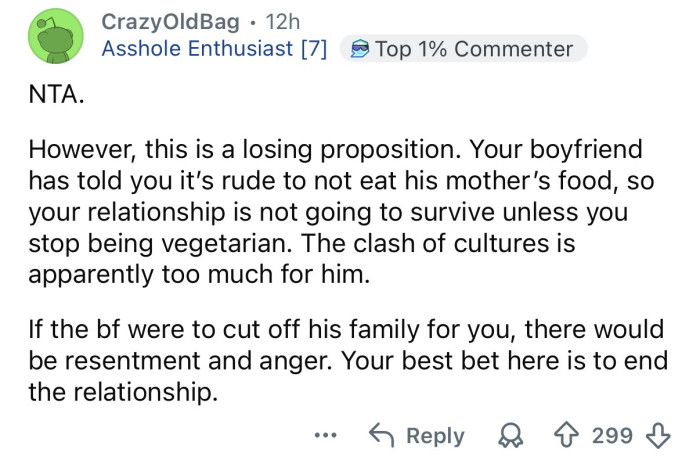The image size is (700, 460).
Task: Give an award using the award icon
Action: (513, 436)
